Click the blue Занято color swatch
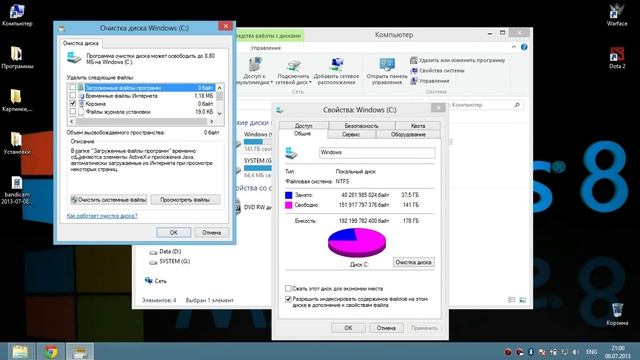 [x=289, y=195]
